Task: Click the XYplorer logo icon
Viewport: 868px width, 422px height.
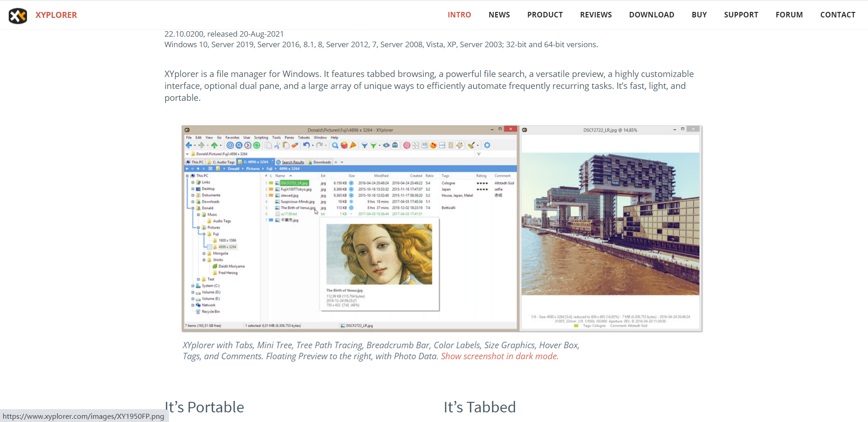Action: [x=18, y=16]
